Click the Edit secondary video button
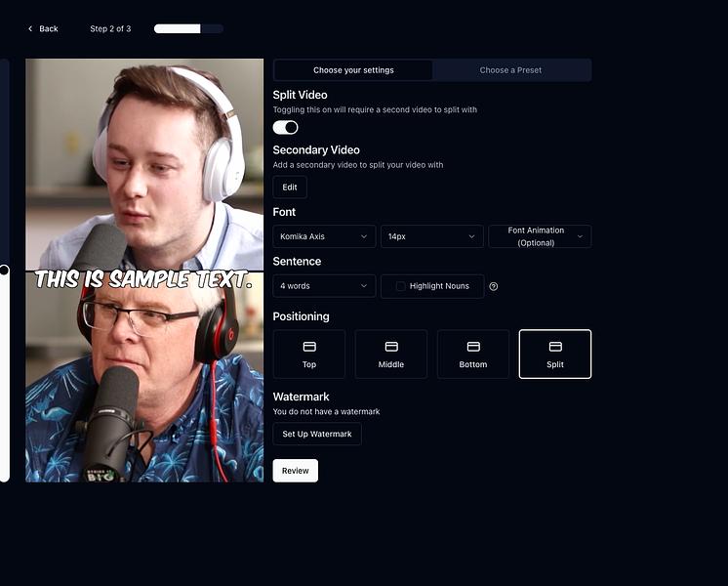This screenshot has width=728, height=586. coord(290,188)
